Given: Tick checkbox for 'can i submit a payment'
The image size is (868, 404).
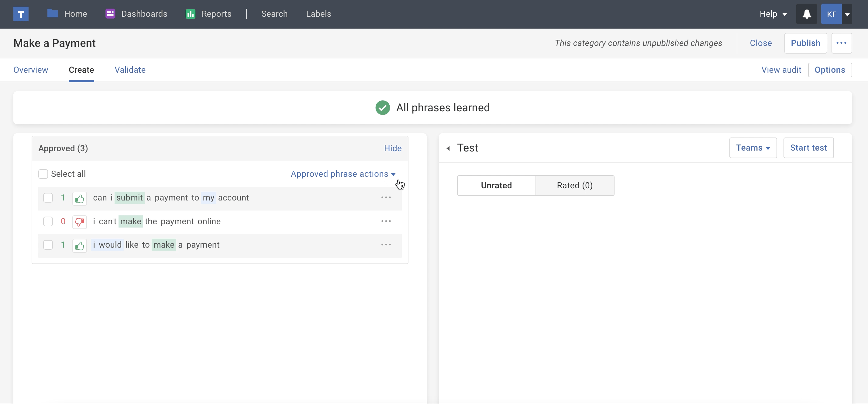Looking at the screenshot, I should click(48, 198).
